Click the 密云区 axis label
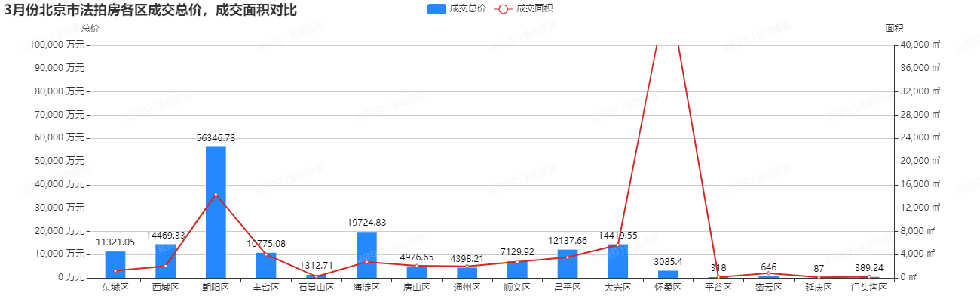The image size is (980, 302). pos(769,288)
